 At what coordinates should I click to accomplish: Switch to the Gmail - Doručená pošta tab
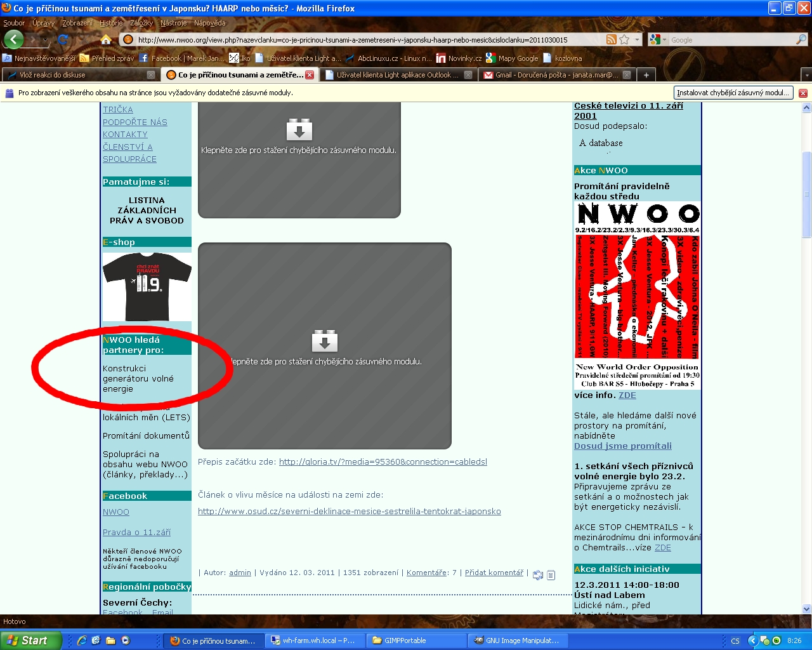coord(556,75)
